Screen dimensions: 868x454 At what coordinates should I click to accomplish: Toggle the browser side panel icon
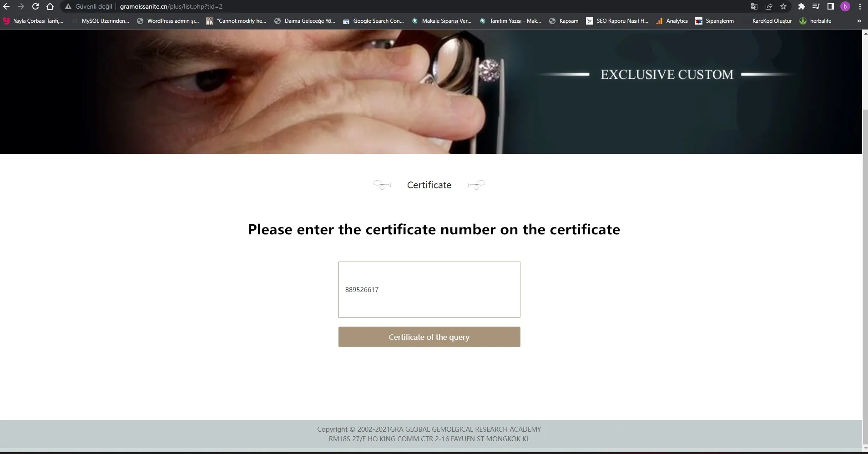coord(831,6)
